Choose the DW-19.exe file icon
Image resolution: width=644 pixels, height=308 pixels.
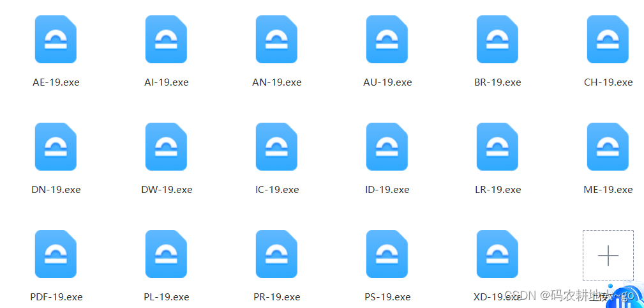tap(167, 147)
